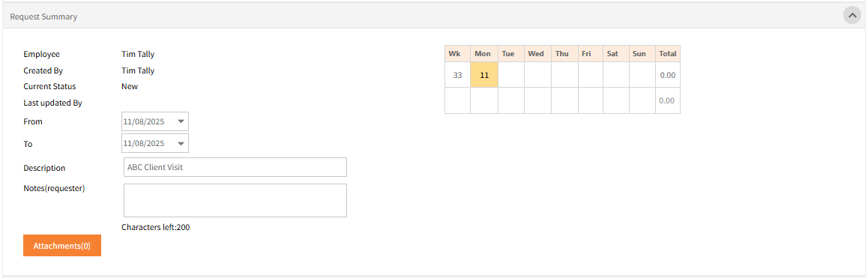Open the From date dropdown
The width and height of the screenshot is (868, 278).
pyautogui.click(x=181, y=121)
